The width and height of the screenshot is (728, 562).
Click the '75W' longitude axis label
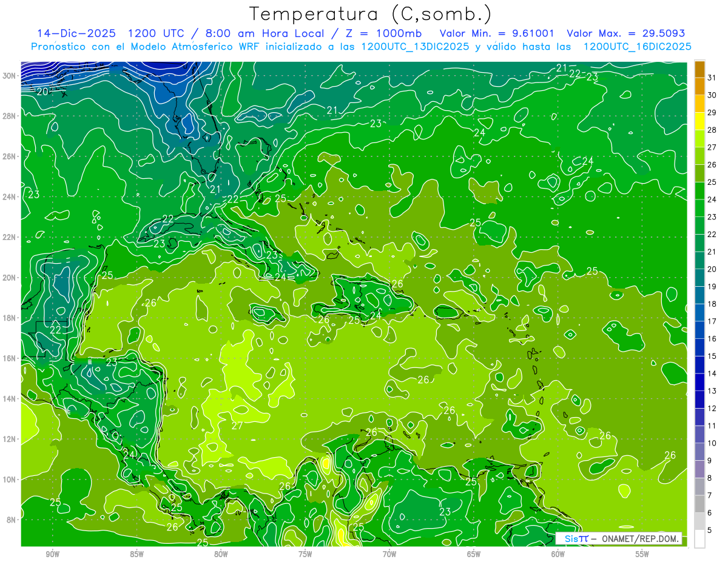coord(305,554)
